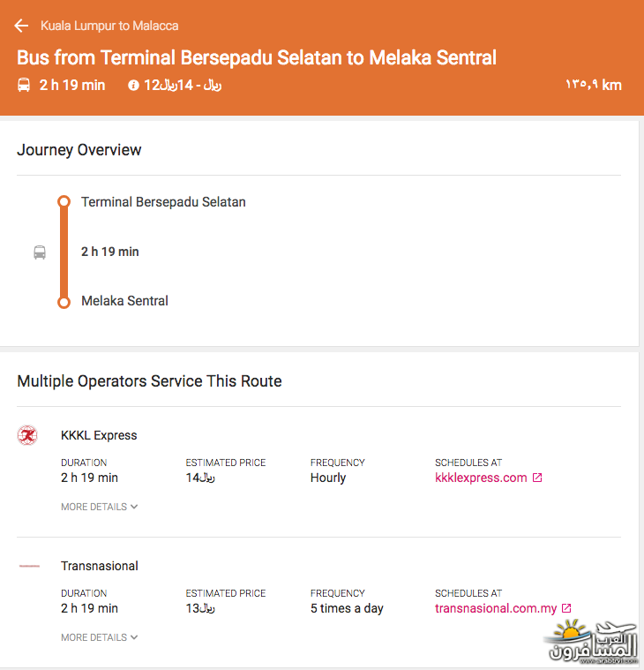
Task: Click the Transnasional operator name
Action: pyautogui.click(x=100, y=566)
